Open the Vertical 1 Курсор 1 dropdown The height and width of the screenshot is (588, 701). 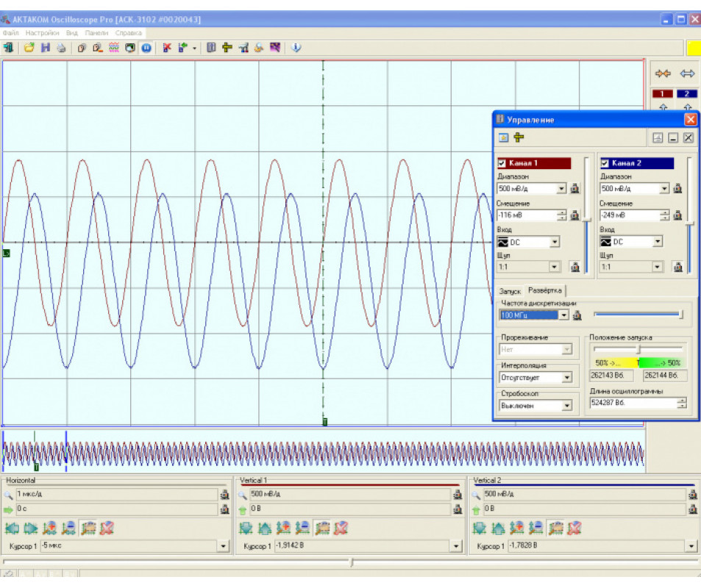point(455,546)
